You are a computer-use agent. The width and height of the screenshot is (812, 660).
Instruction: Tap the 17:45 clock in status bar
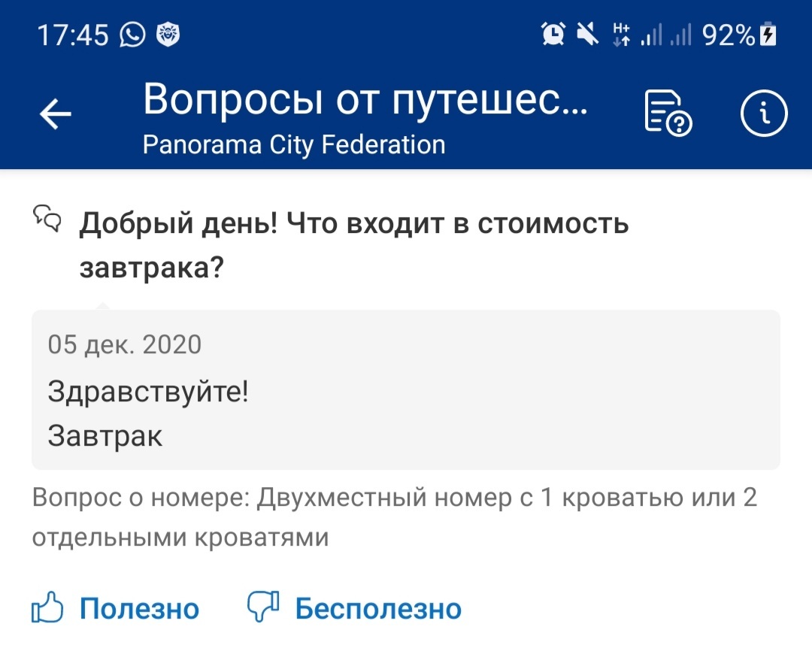[72, 35]
